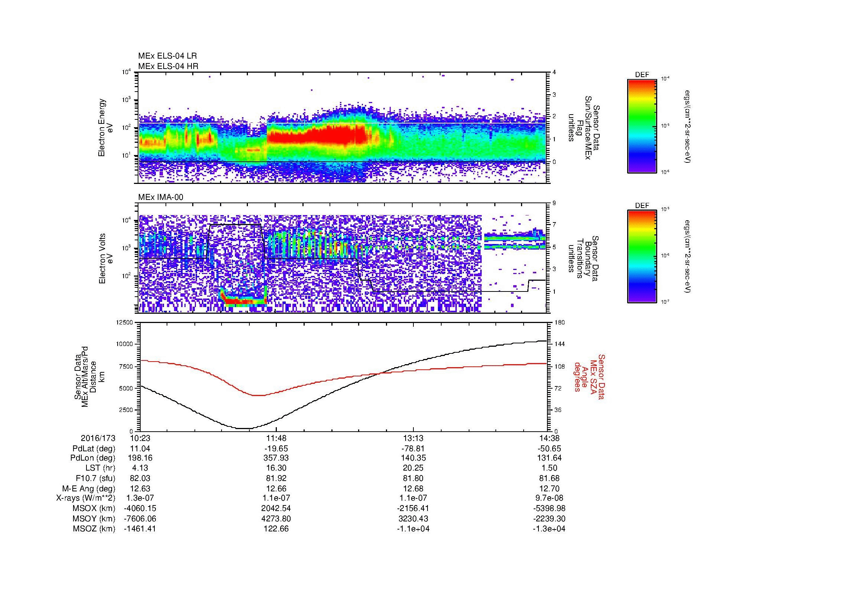The width and height of the screenshot is (868, 613).
Task: Click F10.7 value '81.92'
Action: tap(277, 478)
